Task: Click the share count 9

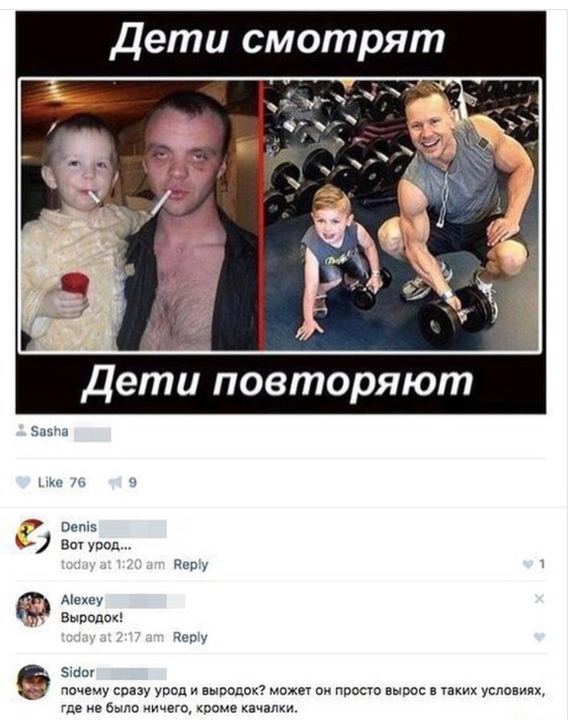Action: 133,483
